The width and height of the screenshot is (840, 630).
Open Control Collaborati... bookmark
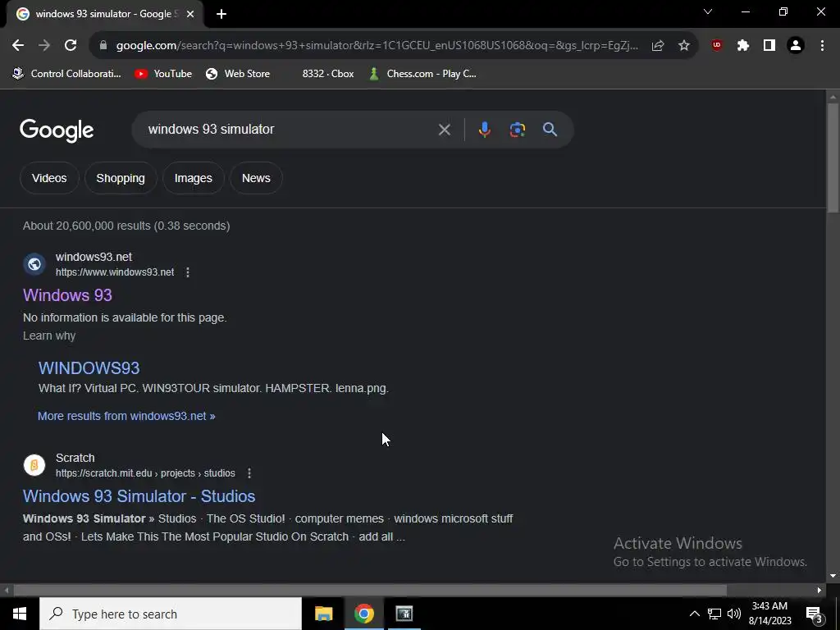pos(66,74)
